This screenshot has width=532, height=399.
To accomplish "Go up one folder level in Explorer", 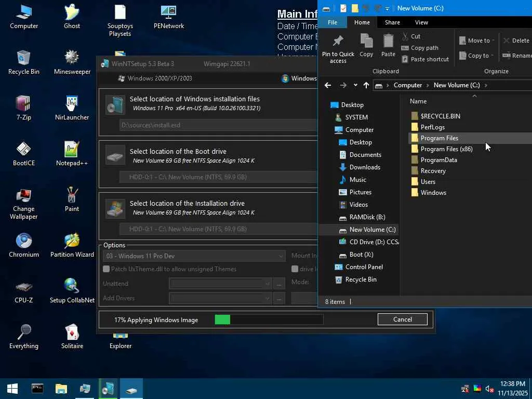I will (x=366, y=85).
